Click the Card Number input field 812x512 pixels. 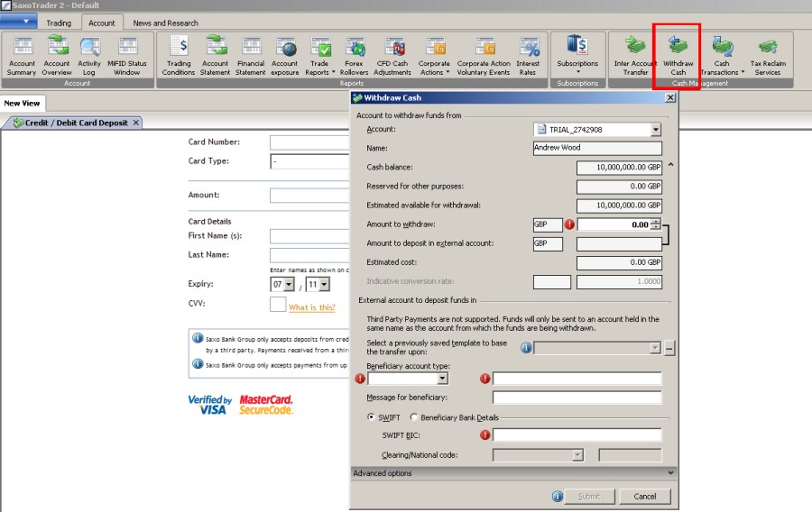(309, 142)
